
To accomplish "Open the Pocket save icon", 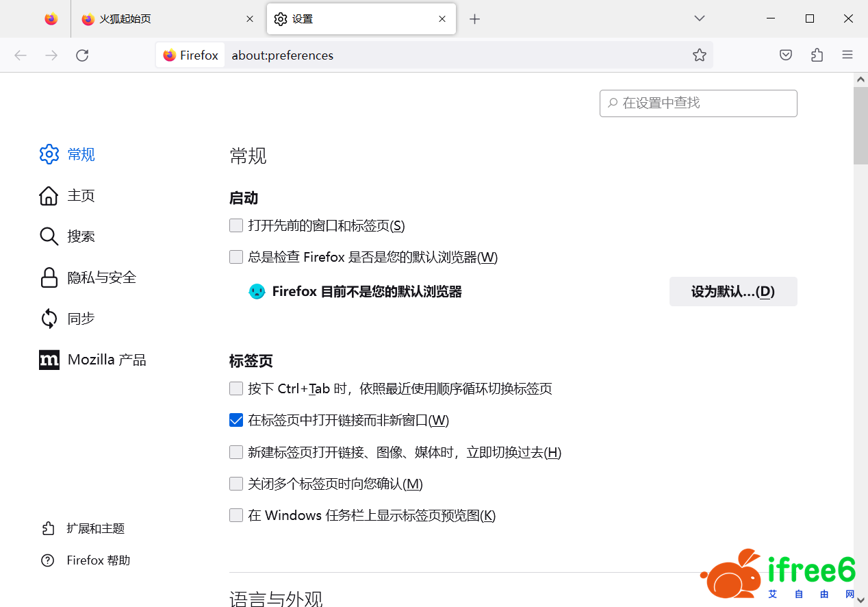I will (x=786, y=55).
